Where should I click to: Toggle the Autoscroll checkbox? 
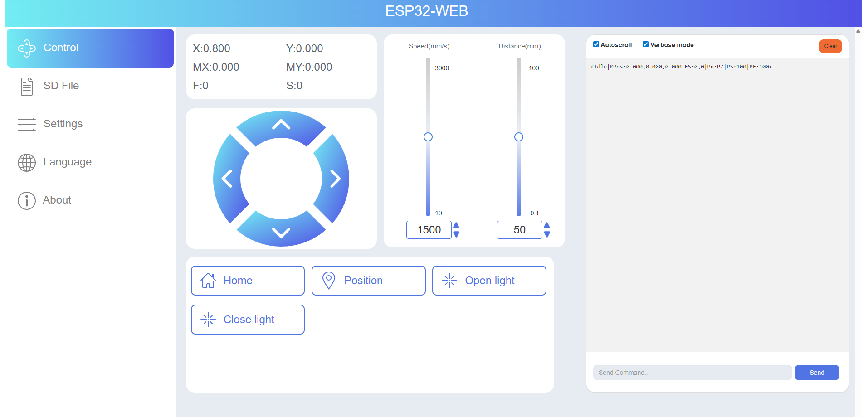click(x=596, y=44)
